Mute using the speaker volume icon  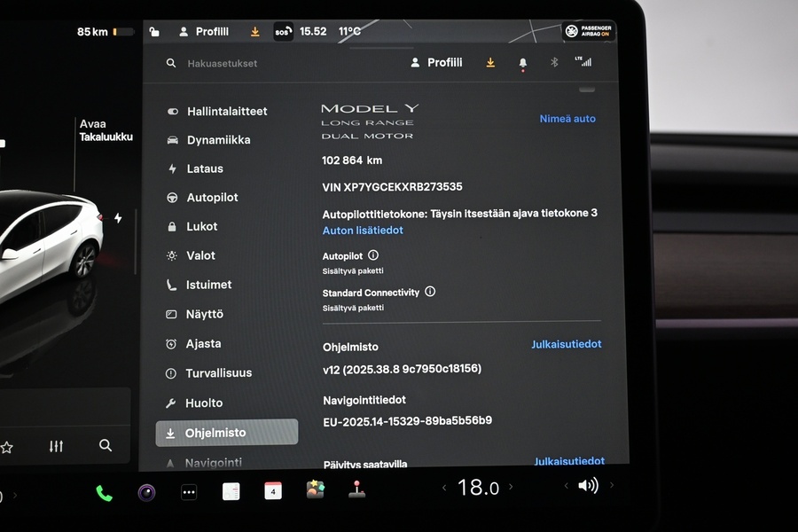point(588,486)
